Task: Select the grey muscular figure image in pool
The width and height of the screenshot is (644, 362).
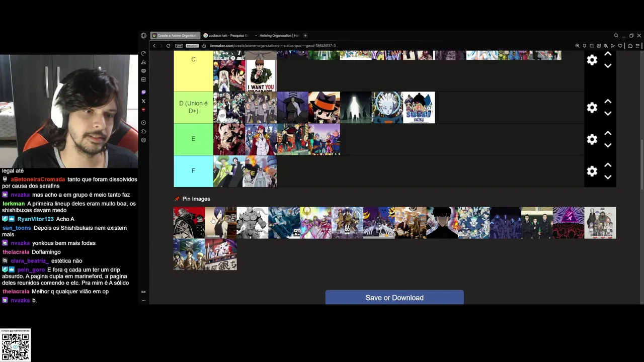Action: click(x=253, y=223)
